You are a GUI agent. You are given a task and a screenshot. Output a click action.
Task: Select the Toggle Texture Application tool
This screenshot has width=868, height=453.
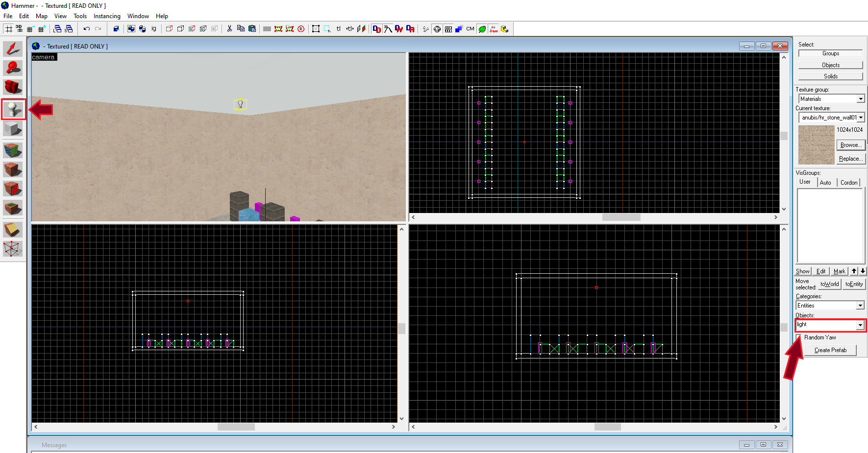point(13,150)
